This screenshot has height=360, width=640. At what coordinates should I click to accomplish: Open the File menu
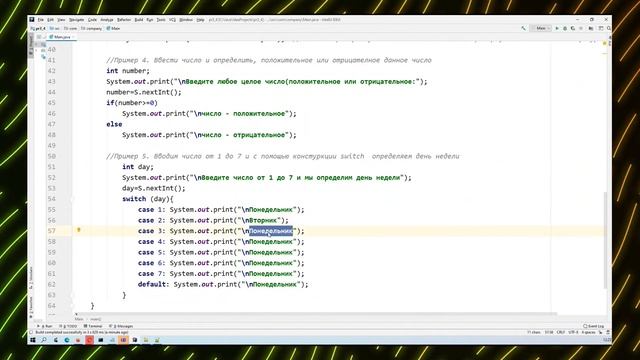pyautogui.click(x=40, y=20)
